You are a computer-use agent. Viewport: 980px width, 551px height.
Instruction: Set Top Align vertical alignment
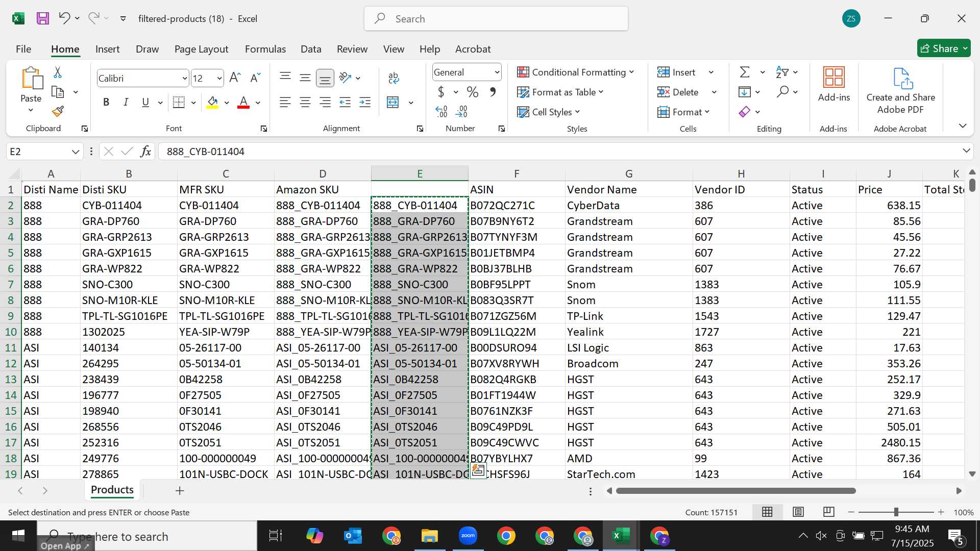285,78
